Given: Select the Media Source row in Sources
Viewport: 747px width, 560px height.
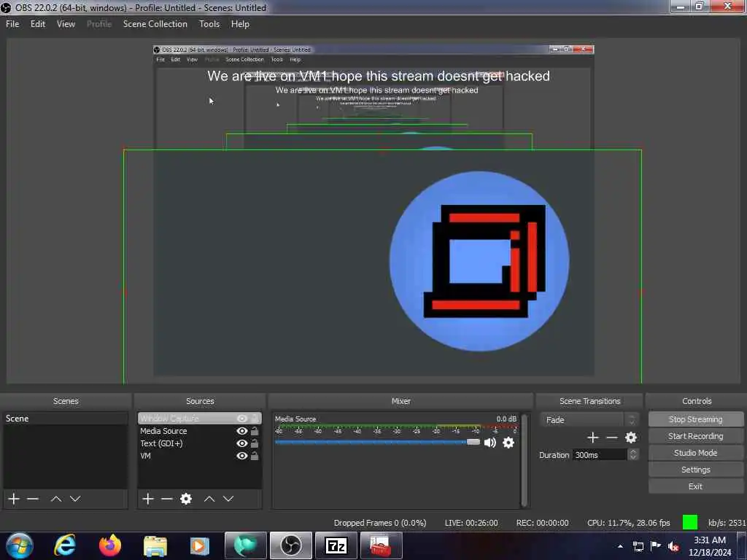Looking at the screenshot, I should point(199,431).
